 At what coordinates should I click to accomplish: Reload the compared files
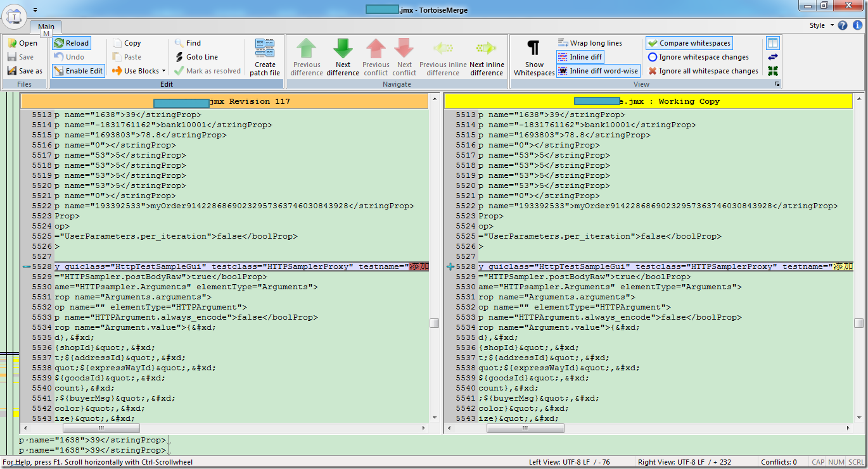coord(71,43)
